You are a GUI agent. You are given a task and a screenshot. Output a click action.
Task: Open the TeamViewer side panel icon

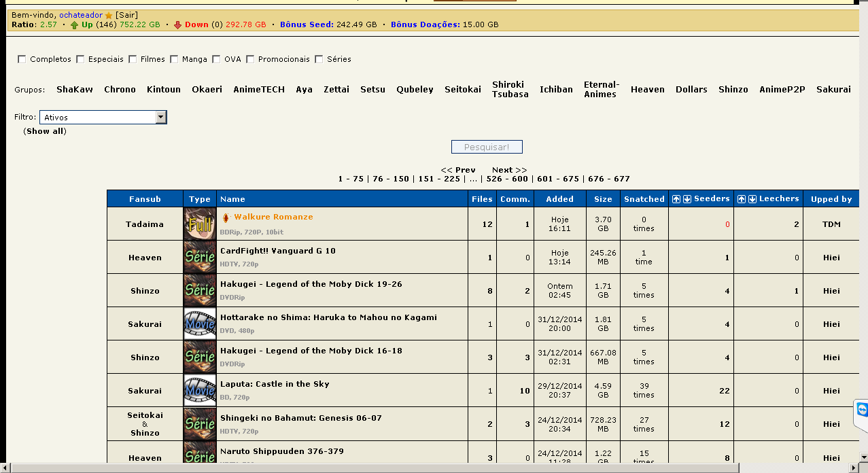pyautogui.click(x=862, y=410)
